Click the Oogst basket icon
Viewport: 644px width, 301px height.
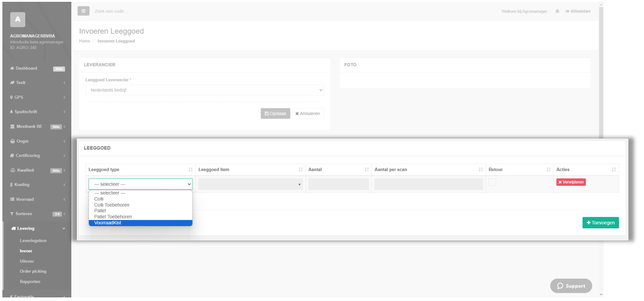pos(13,142)
